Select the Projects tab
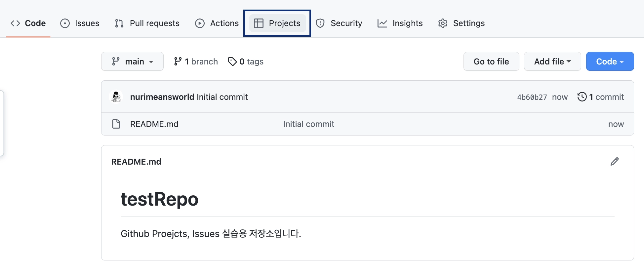The image size is (644, 277). pyautogui.click(x=277, y=23)
